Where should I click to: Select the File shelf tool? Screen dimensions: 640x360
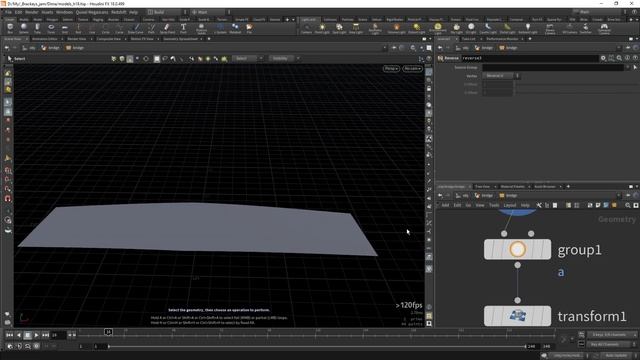tap(249, 28)
